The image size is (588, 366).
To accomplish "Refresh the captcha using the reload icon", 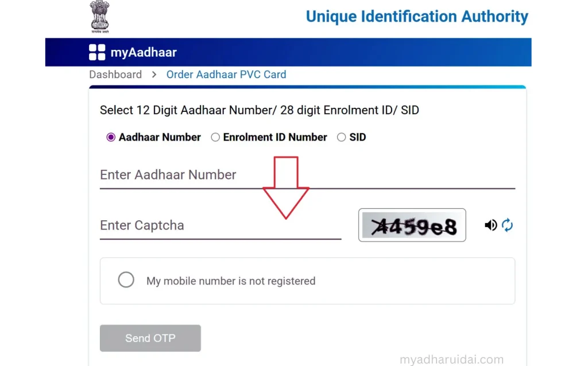I will [x=508, y=225].
